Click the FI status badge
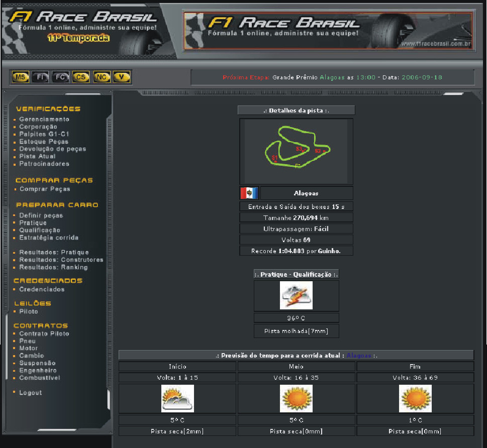This screenshot has width=487, height=448. pyautogui.click(x=41, y=77)
